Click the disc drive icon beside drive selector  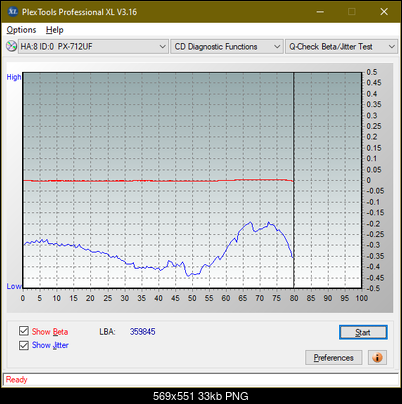coord(12,46)
